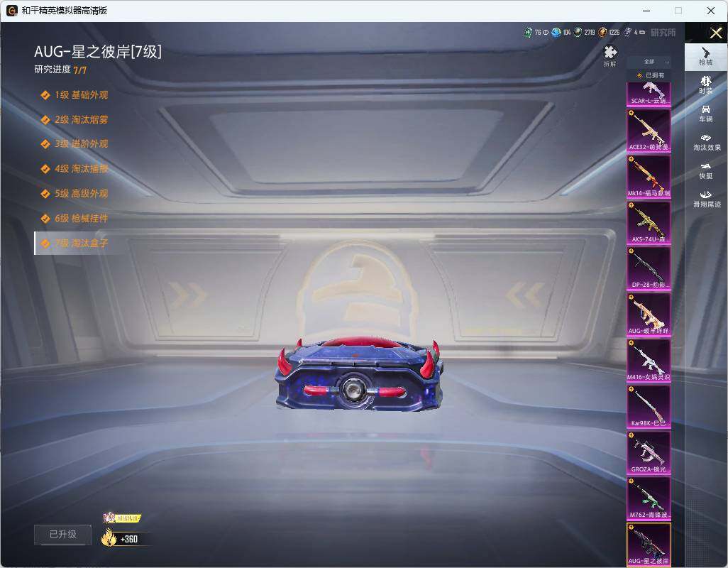View level 6 枪械挂件 stage

point(75,218)
